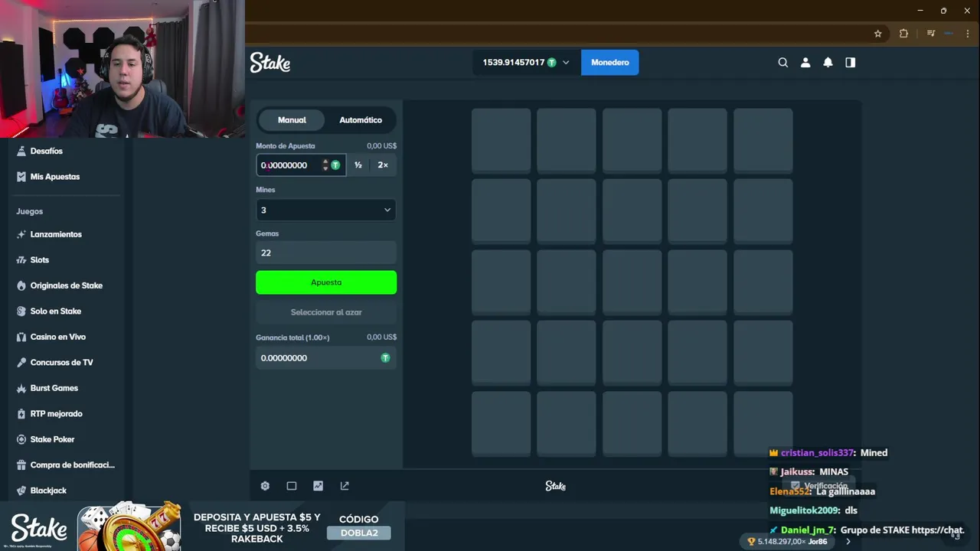The width and height of the screenshot is (980, 551).
Task: Click the Stake logo below the grid
Action: (x=555, y=486)
